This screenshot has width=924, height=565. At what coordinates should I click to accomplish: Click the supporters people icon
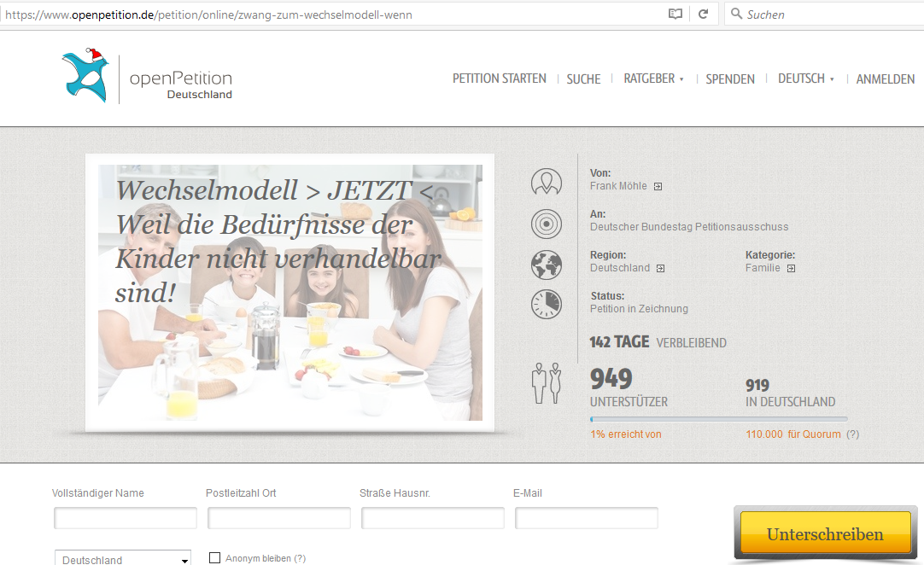pyautogui.click(x=546, y=383)
